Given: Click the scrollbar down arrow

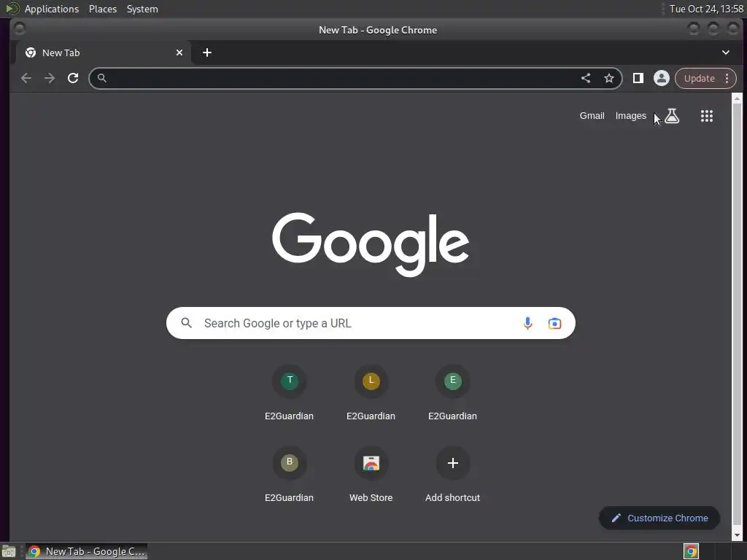Looking at the screenshot, I should 737,536.
